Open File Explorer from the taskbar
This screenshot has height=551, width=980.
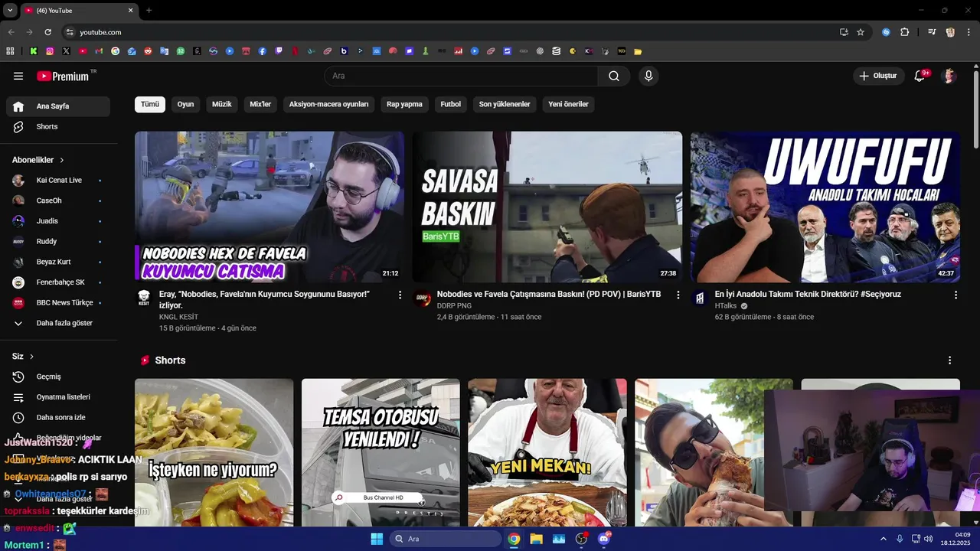pos(536,539)
